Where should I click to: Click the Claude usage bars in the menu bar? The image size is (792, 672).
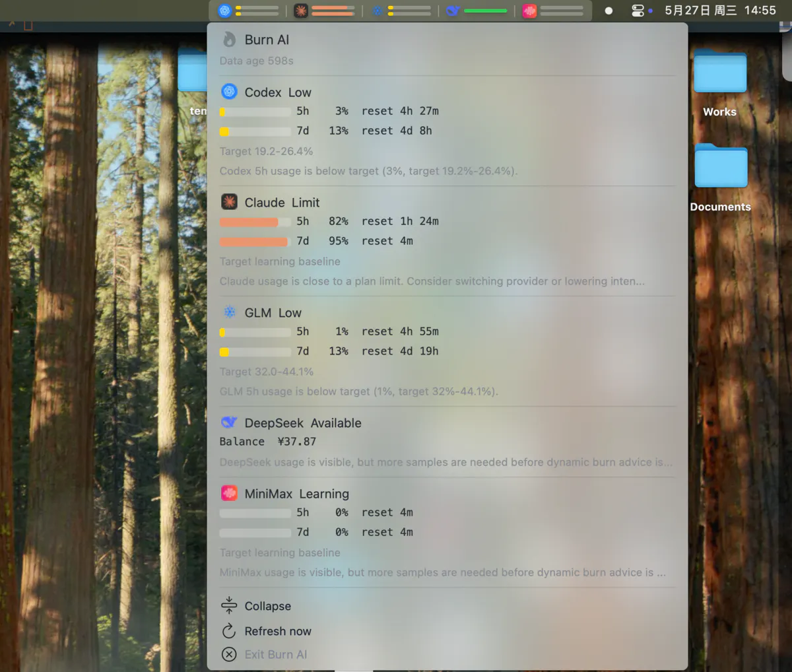click(x=333, y=11)
